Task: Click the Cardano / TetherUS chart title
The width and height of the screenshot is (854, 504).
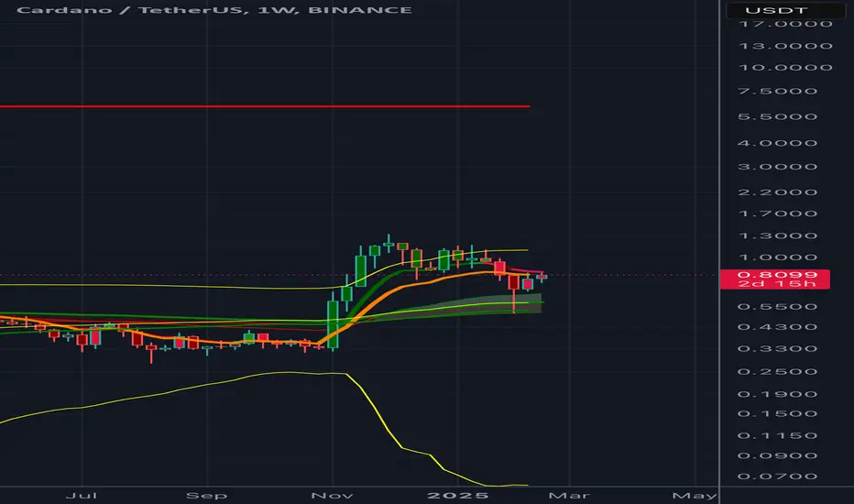Action: [214, 10]
